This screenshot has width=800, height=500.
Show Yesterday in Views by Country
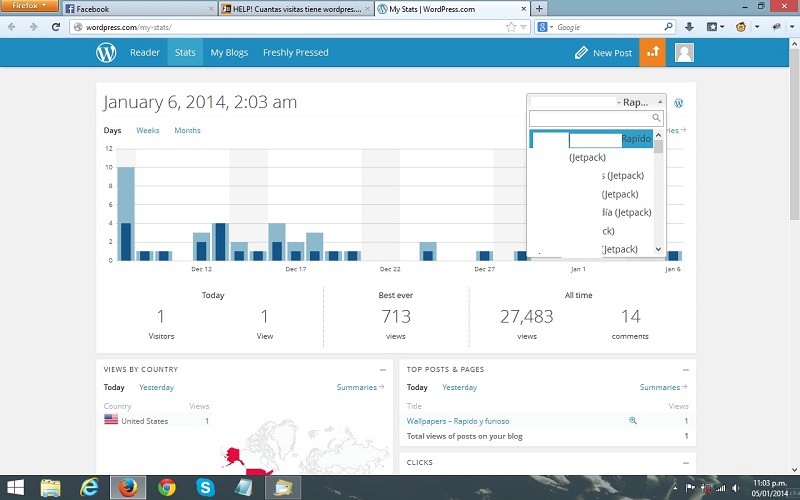156,387
